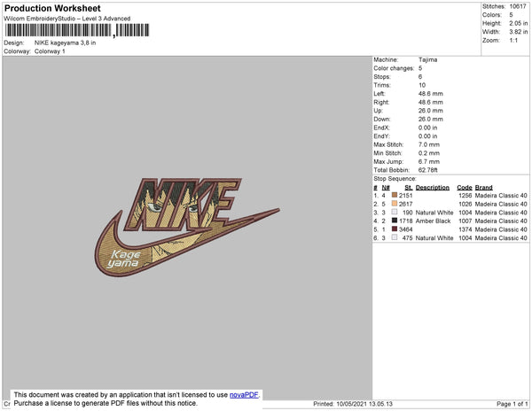Click the dark red swatch for stop 5
The image size is (532, 411).
pos(395,229)
